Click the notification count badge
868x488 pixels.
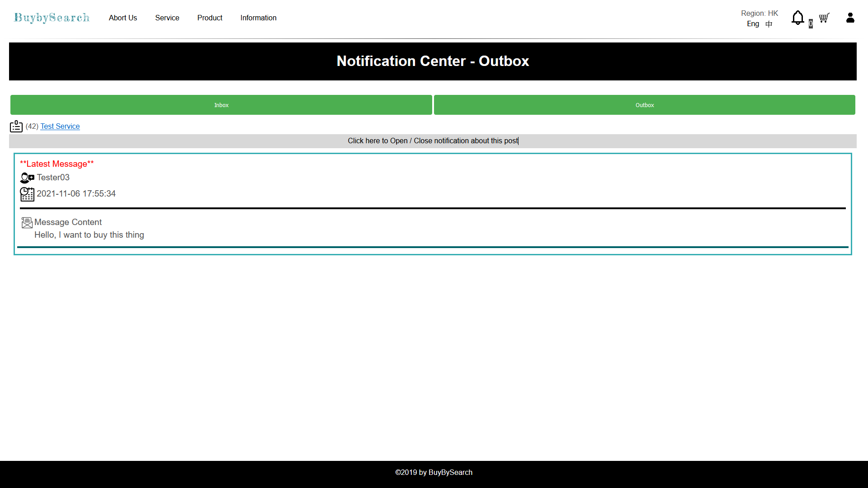click(x=811, y=24)
